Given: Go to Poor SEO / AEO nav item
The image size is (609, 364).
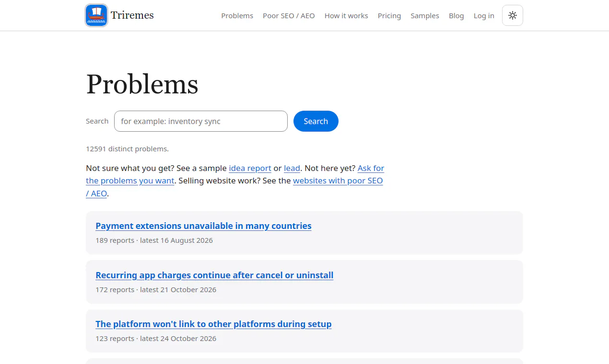Looking at the screenshot, I should click(289, 16).
